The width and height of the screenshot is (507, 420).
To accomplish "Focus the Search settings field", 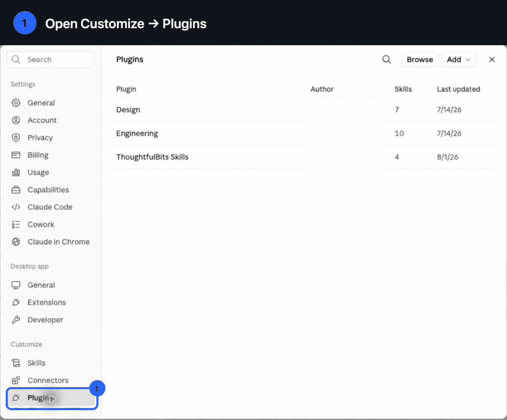I will (50, 60).
